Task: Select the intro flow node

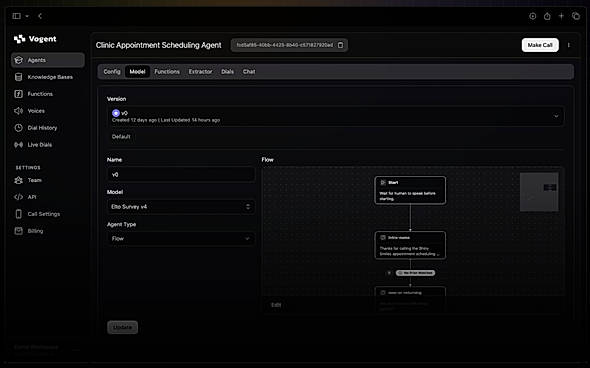Action: tap(410, 245)
